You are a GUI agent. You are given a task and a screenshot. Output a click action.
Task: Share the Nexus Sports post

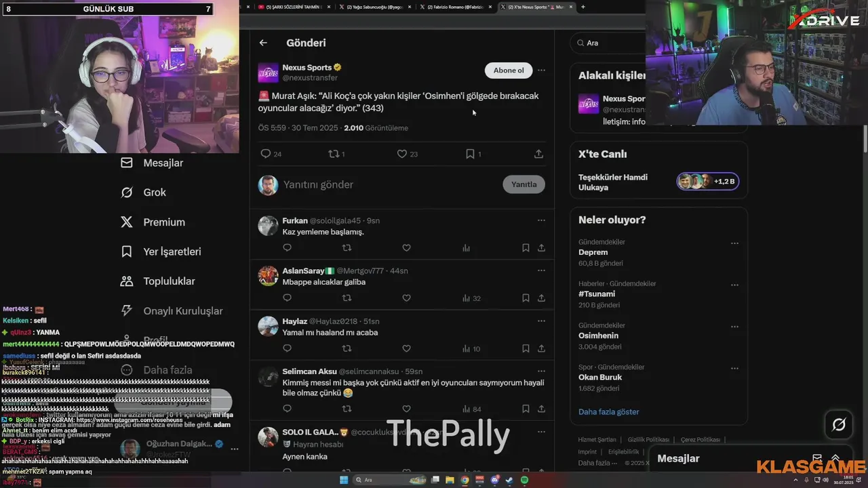(x=538, y=154)
